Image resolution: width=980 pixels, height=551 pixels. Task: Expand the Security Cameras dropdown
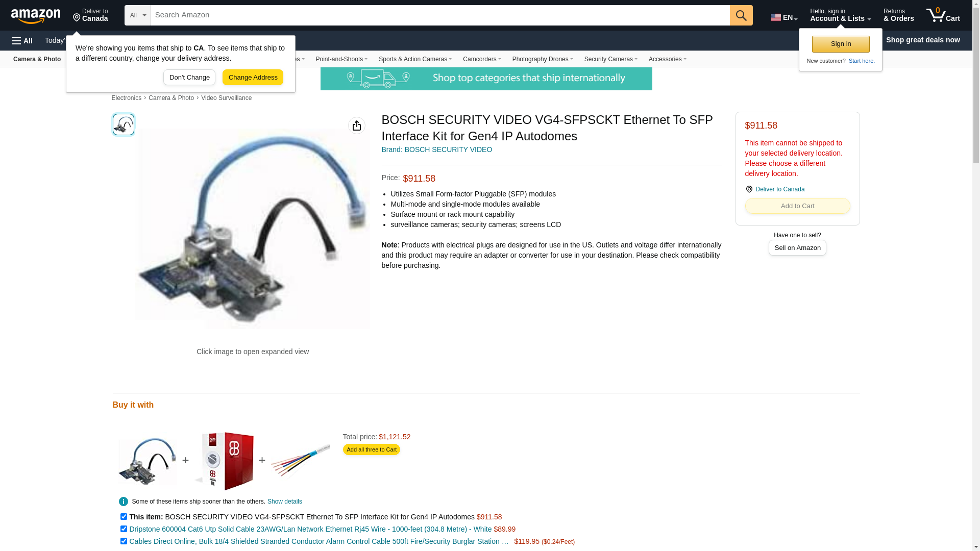[610, 59]
